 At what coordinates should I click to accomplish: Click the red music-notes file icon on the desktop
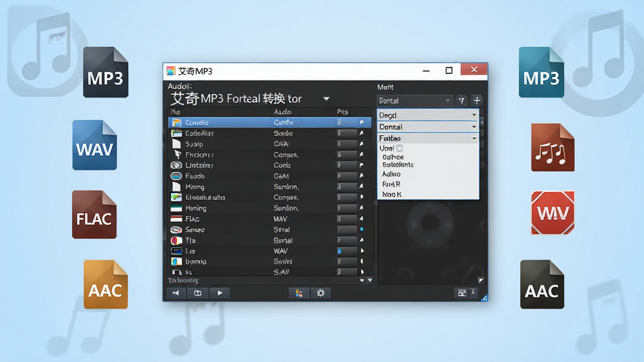pos(553,148)
